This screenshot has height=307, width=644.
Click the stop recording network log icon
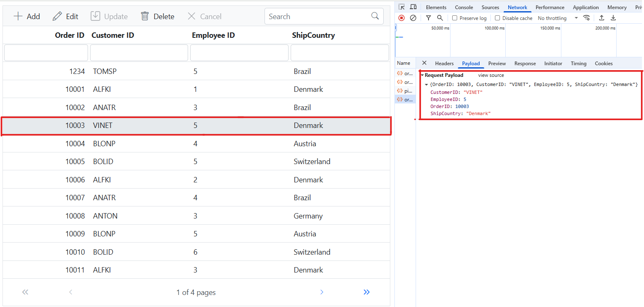pyautogui.click(x=402, y=18)
